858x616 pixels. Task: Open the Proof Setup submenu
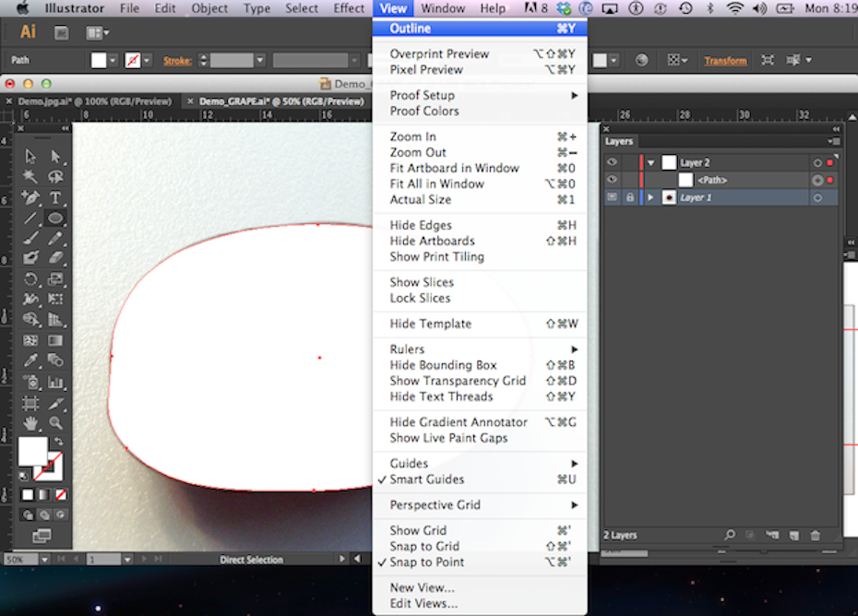(422, 95)
